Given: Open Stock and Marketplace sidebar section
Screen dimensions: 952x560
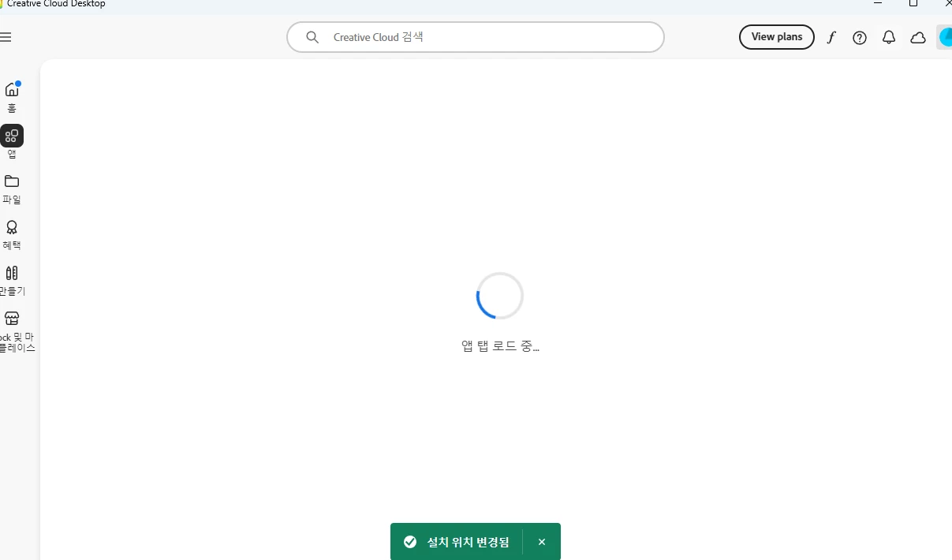Looking at the screenshot, I should pos(16,331).
